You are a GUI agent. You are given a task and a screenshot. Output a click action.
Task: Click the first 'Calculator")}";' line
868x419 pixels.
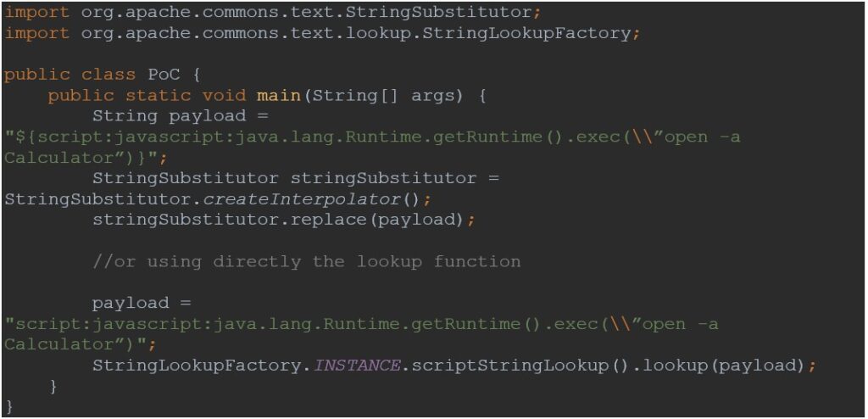[x=86, y=158]
